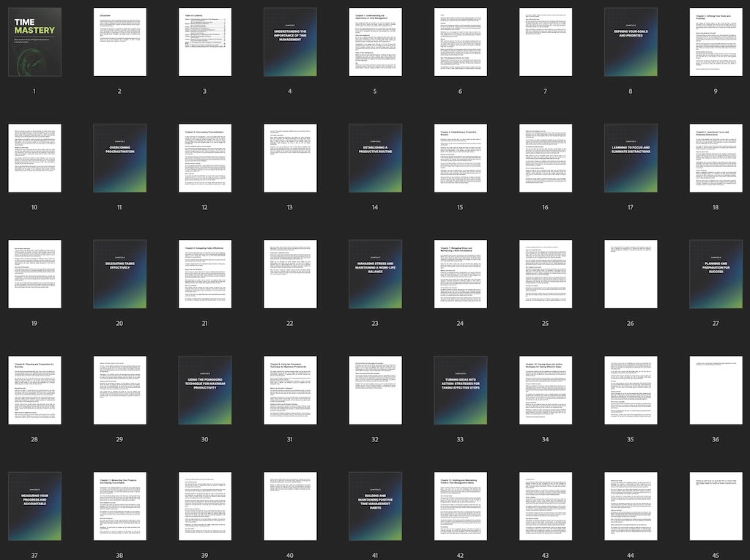750x560 pixels.
Task: Select the mostly blank page 36 thumbnail
Action: [x=716, y=390]
